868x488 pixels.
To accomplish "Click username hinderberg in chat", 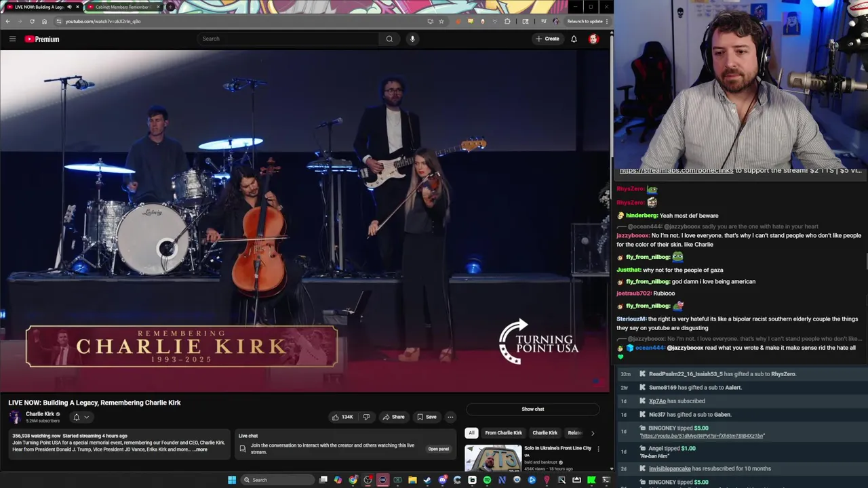I will coord(642,216).
